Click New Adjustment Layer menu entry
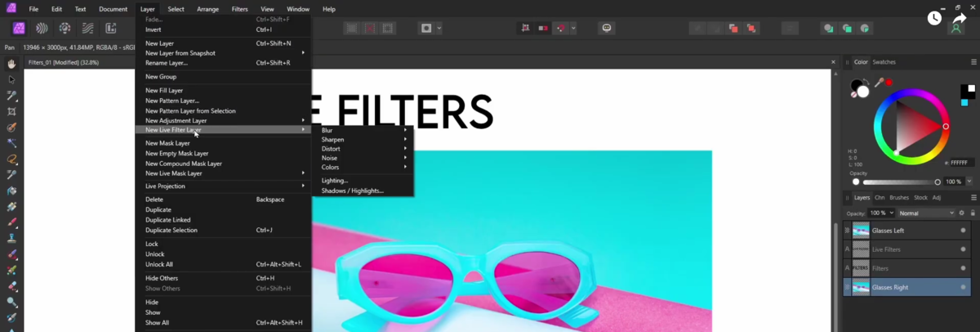Image resolution: width=980 pixels, height=332 pixels. [176, 120]
